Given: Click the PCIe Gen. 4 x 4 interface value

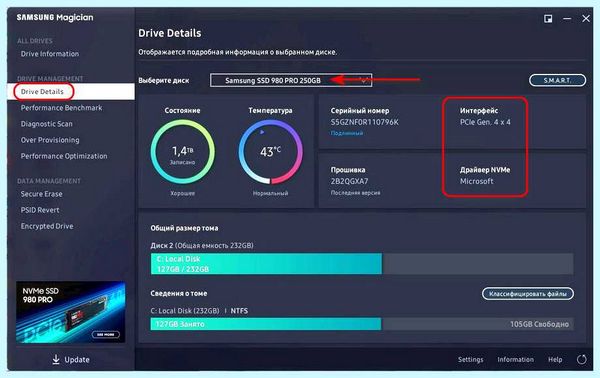Looking at the screenshot, I should (x=485, y=122).
